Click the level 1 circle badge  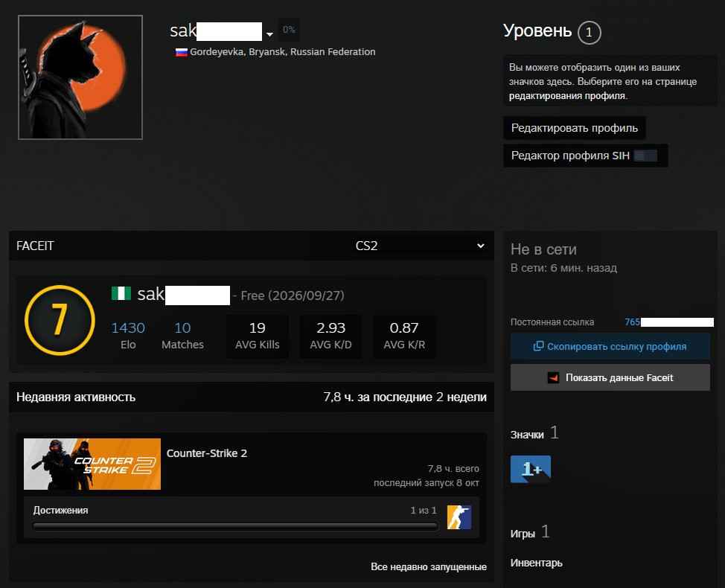point(589,32)
